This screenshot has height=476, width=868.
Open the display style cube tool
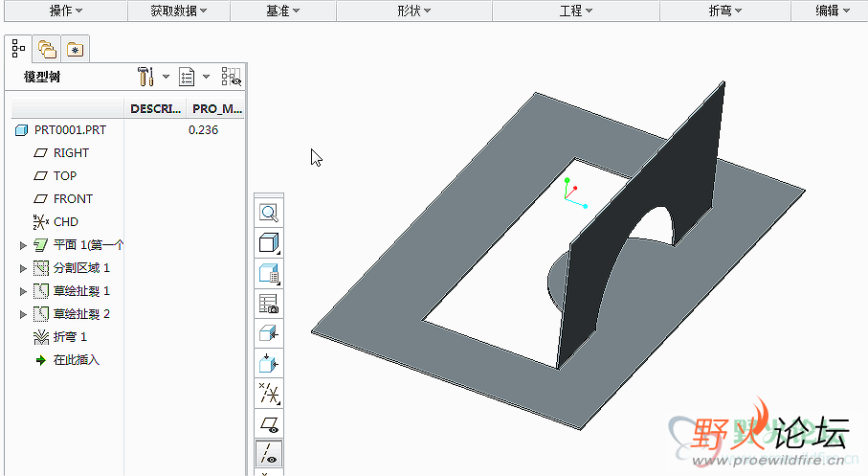(269, 243)
